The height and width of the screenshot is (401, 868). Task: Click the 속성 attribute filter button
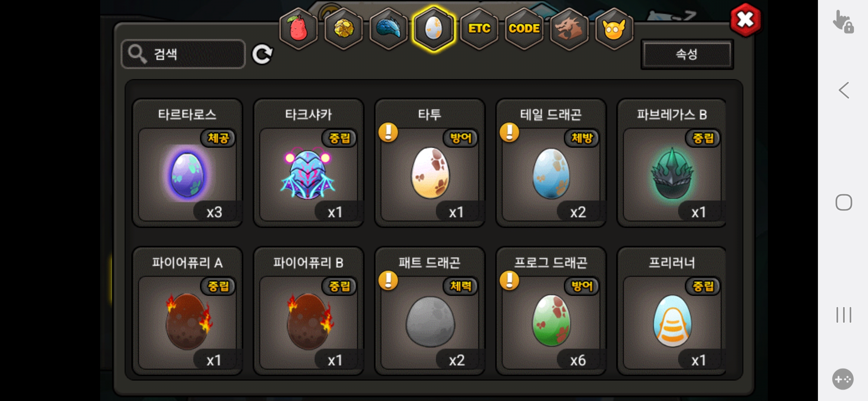[x=687, y=54]
